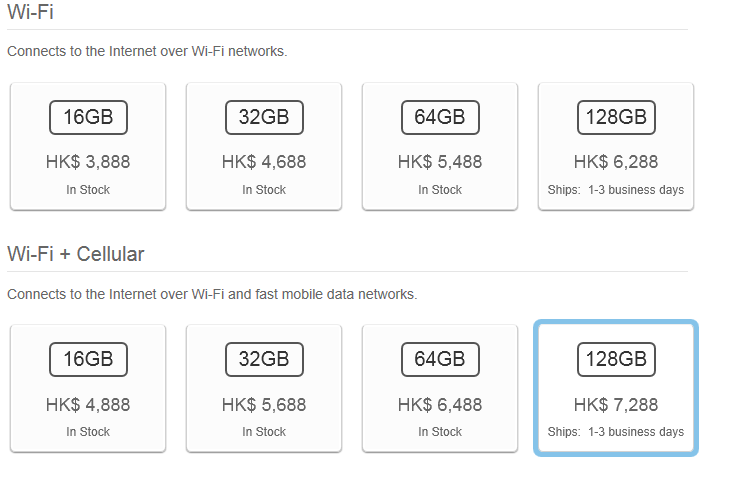
Task: Click the HK$ 5,488 price
Action: coord(440,162)
